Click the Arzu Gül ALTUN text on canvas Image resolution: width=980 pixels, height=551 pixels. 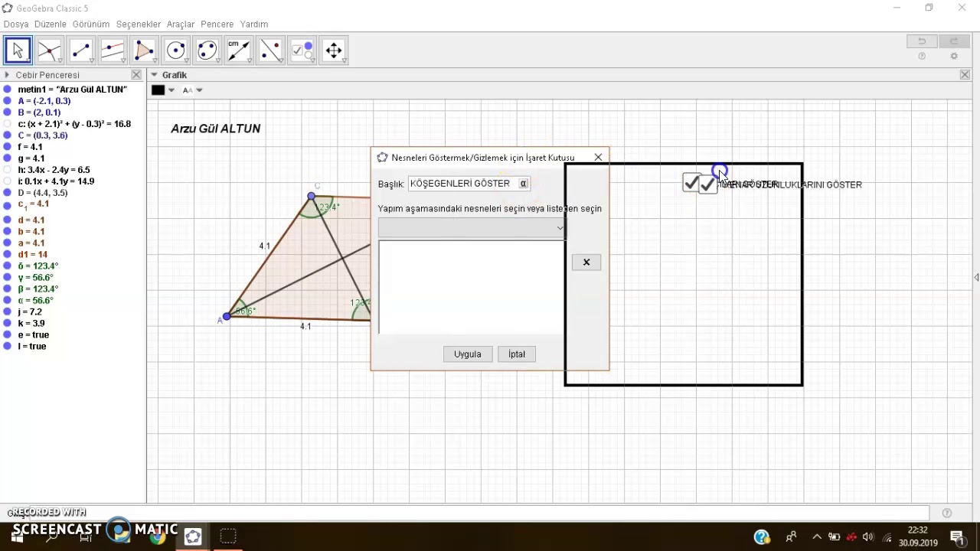216,129
